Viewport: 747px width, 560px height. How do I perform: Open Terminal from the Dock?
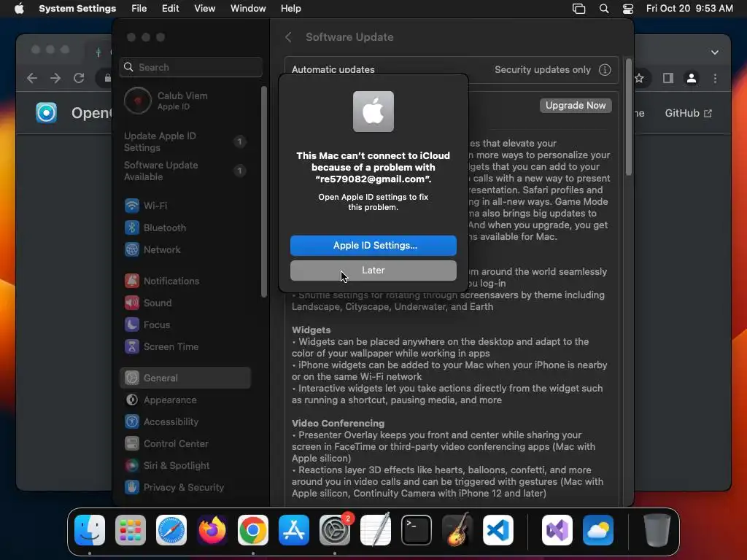coord(417,530)
